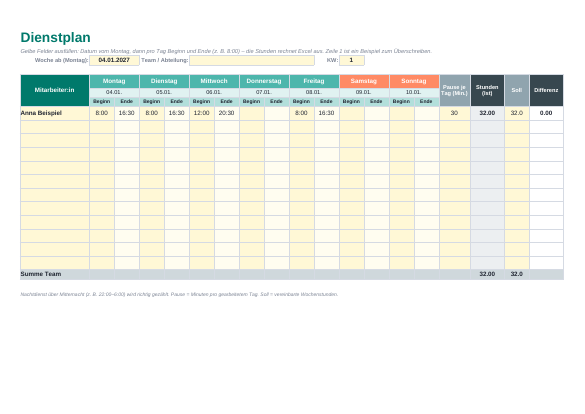Click the Dienstplan title
The image size is (585, 414).
point(55,38)
